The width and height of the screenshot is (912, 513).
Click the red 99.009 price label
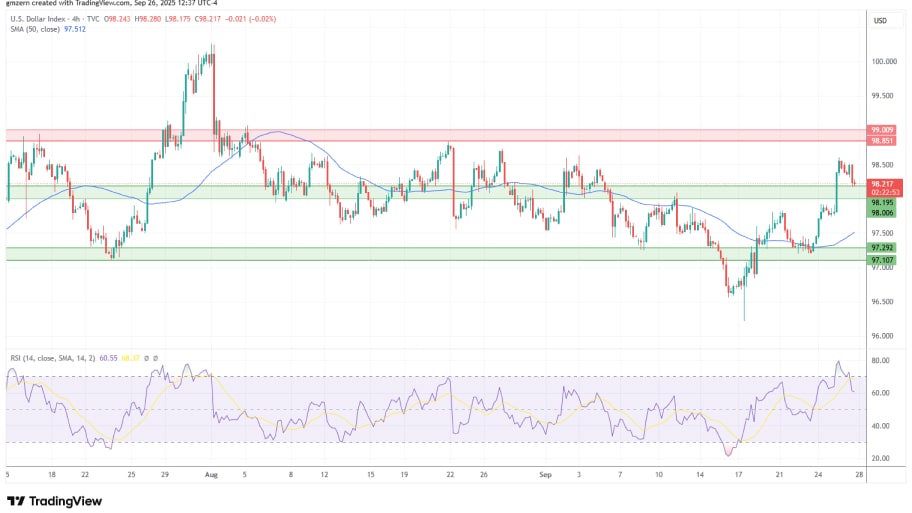coord(882,130)
